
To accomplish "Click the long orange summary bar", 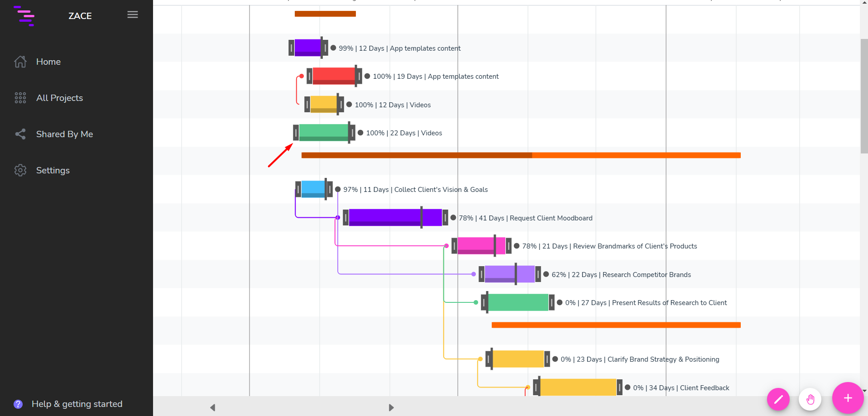I will (x=521, y=155).
